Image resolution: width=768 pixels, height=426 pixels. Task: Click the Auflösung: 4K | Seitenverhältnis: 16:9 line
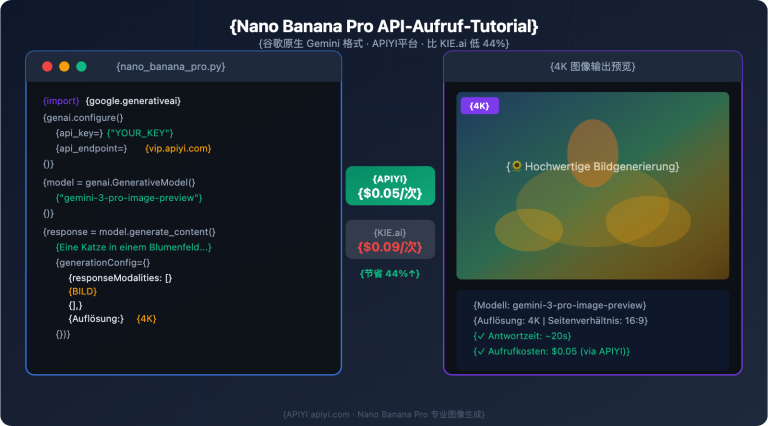(561, 321)
